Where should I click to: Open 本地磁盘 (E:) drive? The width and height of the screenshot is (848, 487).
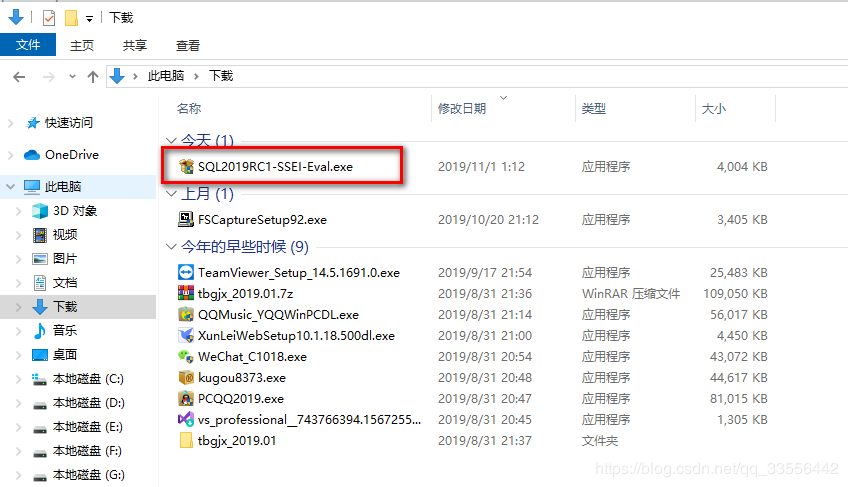coord(88,427)
